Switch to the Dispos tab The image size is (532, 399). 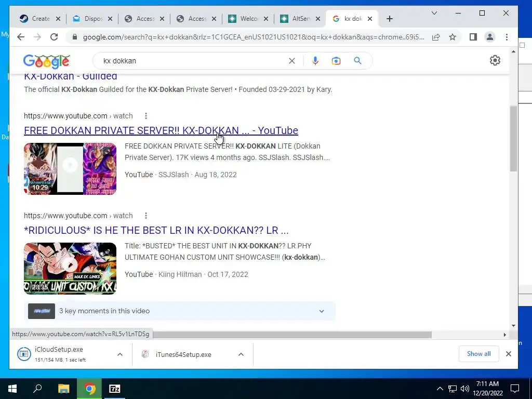91,19
